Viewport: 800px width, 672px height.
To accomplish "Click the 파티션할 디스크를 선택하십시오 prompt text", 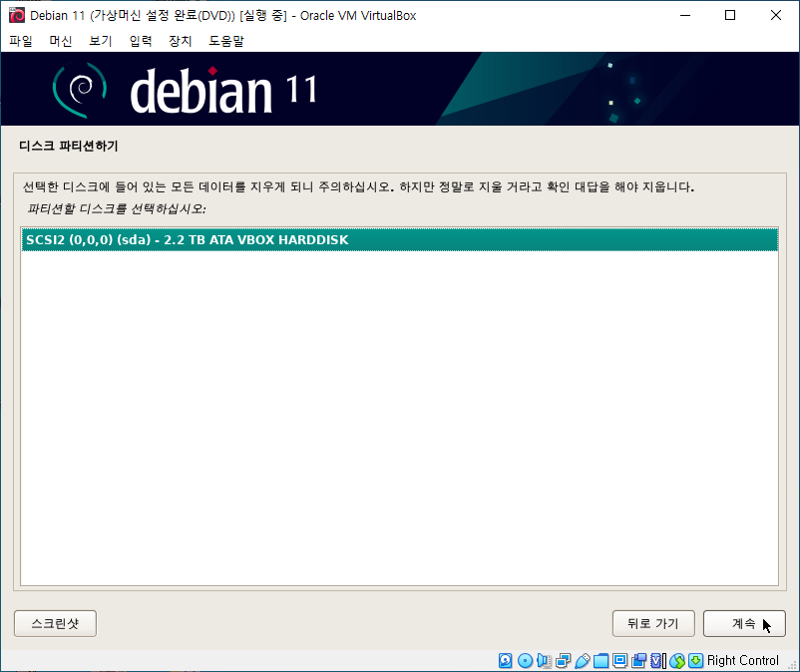I will (117, 209).
